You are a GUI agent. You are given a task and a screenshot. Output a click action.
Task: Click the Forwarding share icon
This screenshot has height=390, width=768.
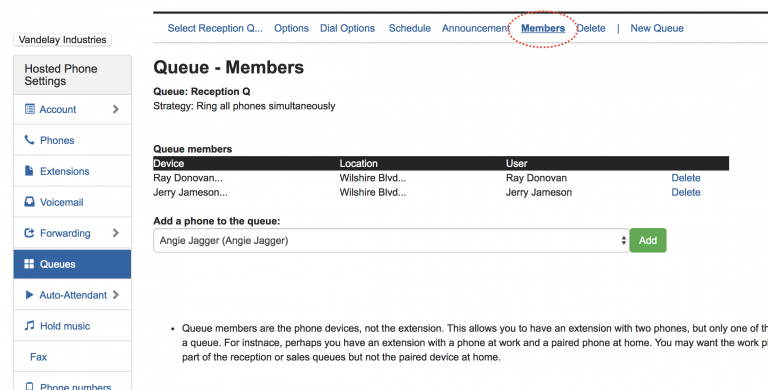29,233
